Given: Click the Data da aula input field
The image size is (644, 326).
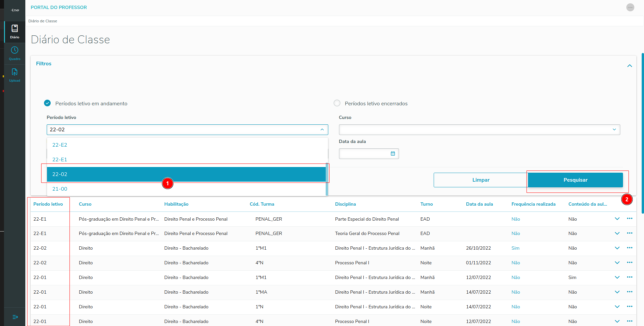Looking at the screenshot, I should 364,154.
